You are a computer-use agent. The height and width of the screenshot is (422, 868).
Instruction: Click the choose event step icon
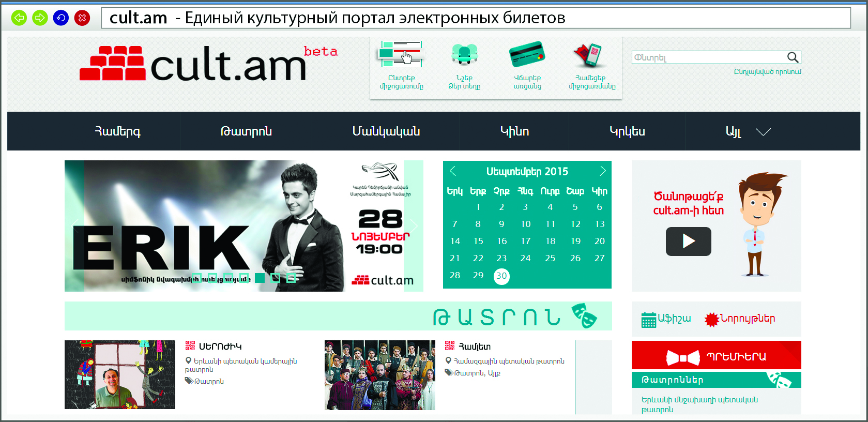click(x=401, y=54)
